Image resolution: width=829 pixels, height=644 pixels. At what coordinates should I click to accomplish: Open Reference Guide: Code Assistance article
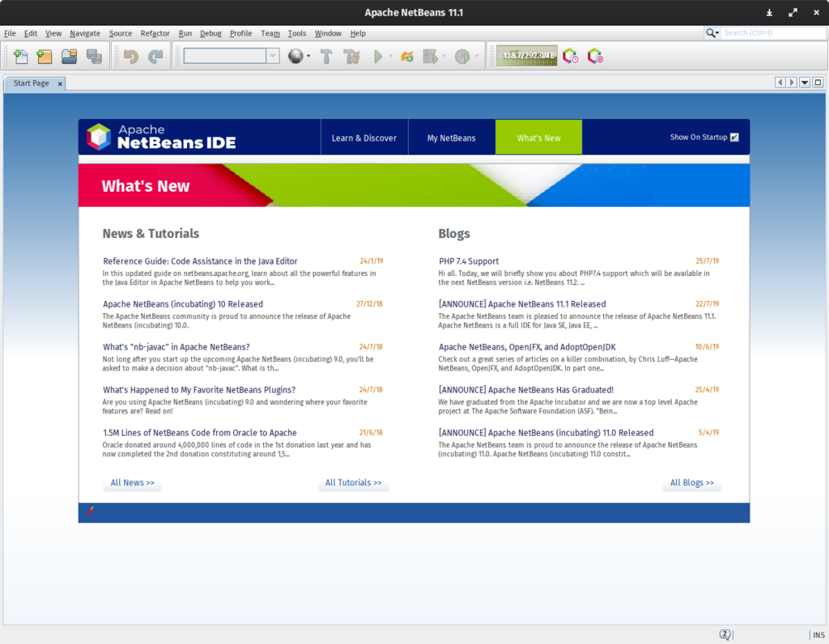click(201, 261)
